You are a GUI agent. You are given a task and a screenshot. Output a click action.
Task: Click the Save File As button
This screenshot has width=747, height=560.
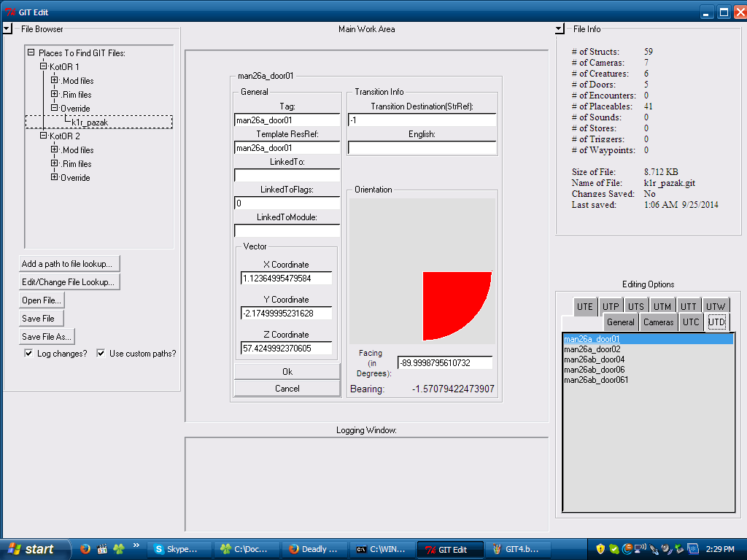(47, 336)
